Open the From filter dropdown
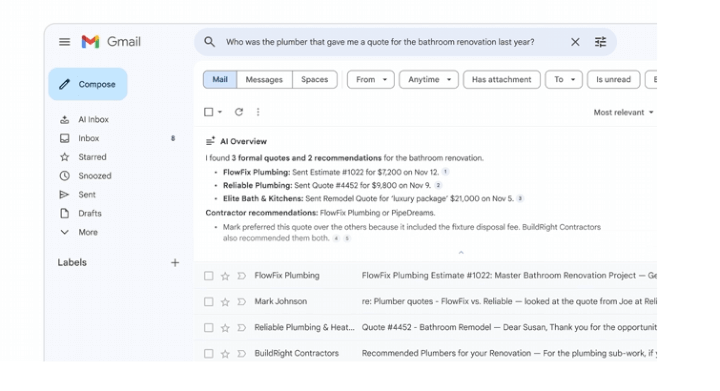This screenshot has width=720, height=391. 371,79
